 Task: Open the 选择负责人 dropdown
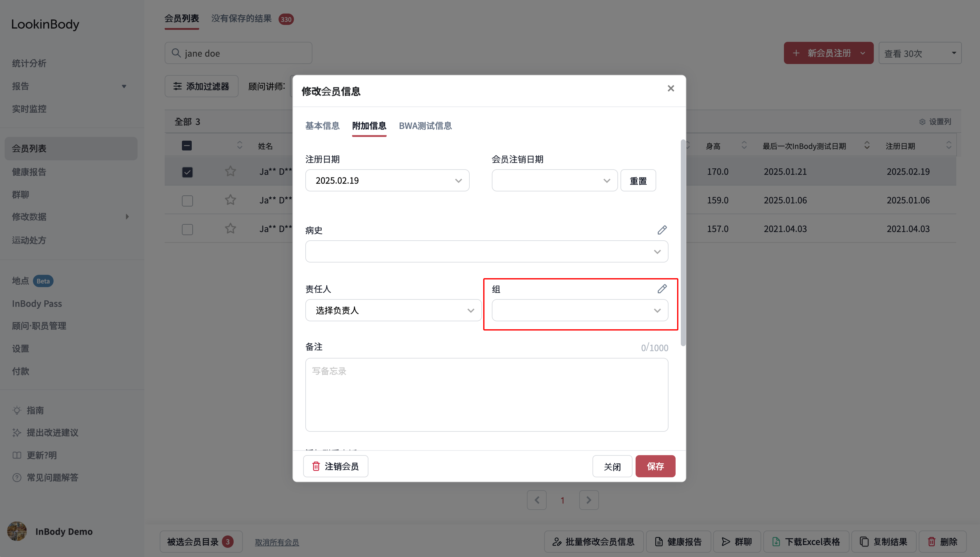point(393,310)
